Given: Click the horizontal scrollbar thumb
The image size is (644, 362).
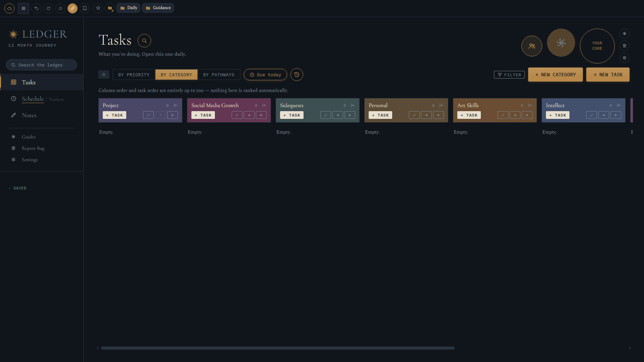Looking at the screenshot, I should tap(278, 348).
